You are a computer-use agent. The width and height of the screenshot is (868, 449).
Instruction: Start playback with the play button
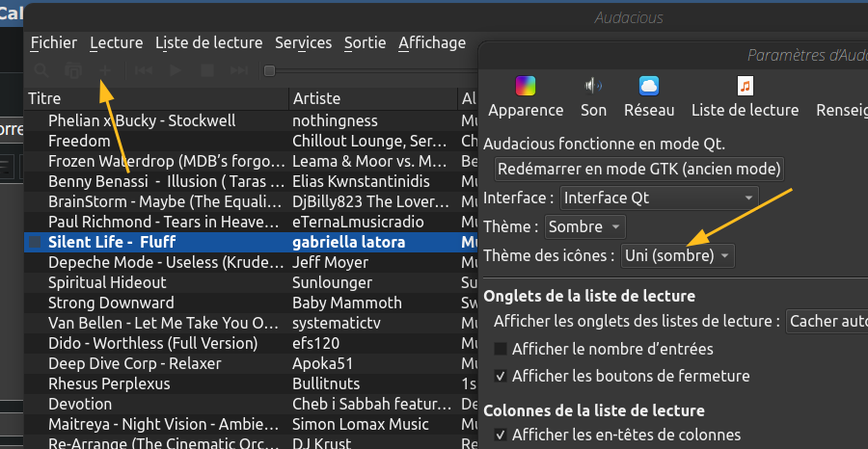[x=176, y=70]
